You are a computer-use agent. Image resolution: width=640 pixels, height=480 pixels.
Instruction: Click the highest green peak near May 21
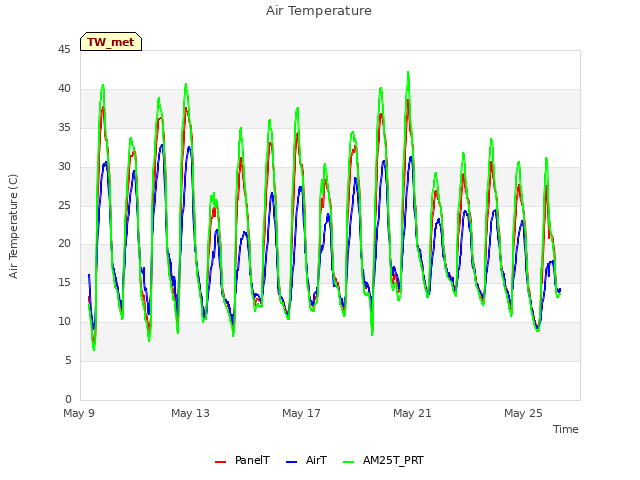tap(408, 73)
